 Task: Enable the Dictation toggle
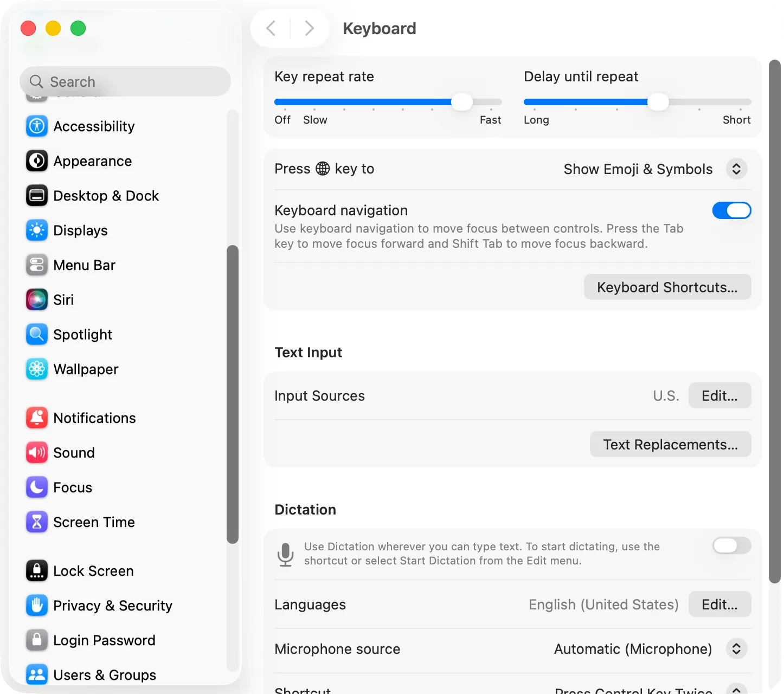(x=731, y=545)
